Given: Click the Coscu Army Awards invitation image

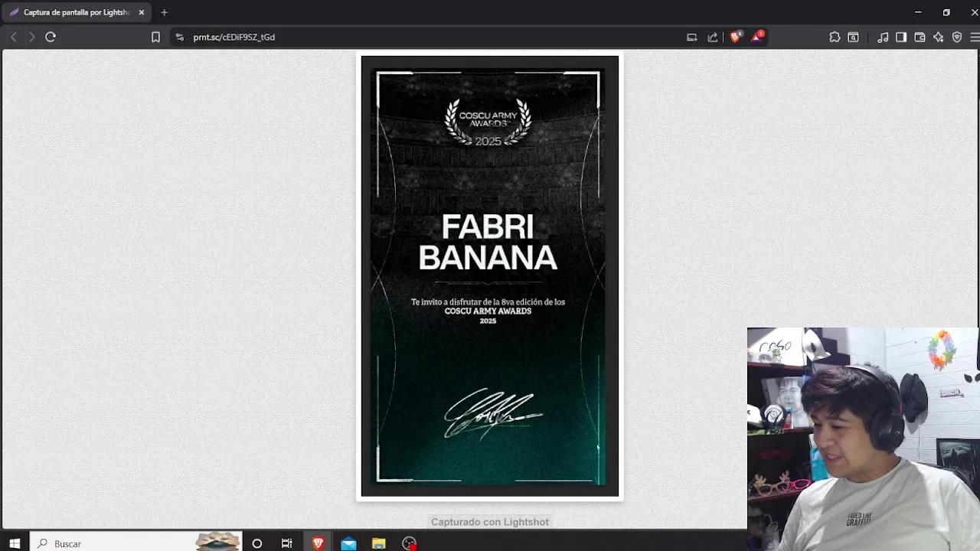Looking at the screenshot, I should tap(490, 276).
